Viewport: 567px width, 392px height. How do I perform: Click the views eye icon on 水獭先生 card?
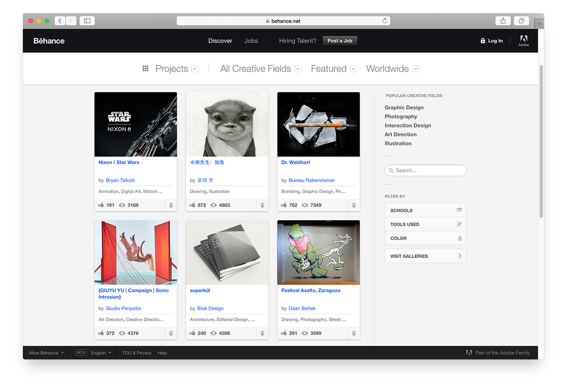(x=214, y=205)
